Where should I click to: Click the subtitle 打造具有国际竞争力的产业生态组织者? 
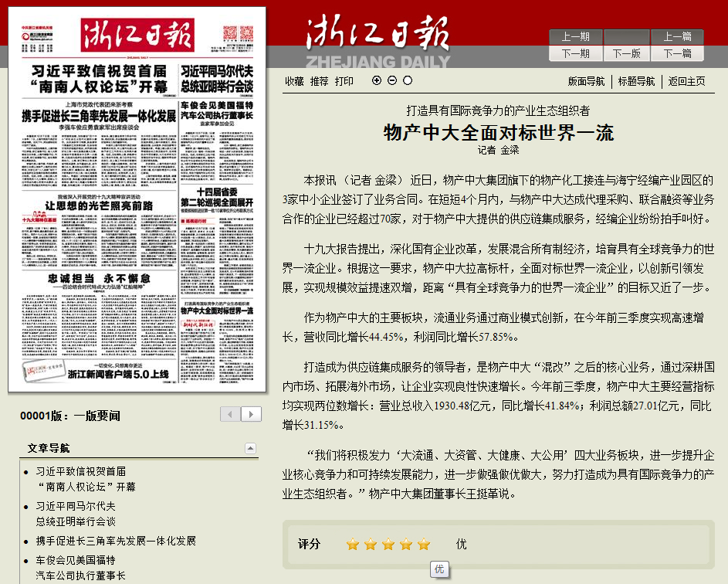click(498, 110)
